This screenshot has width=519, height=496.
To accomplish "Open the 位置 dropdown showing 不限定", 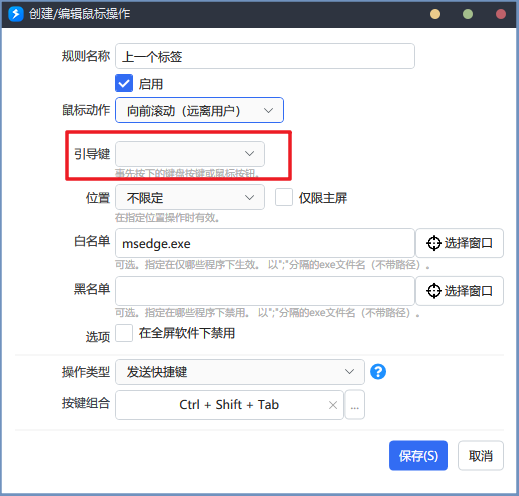I will [190, 197].
